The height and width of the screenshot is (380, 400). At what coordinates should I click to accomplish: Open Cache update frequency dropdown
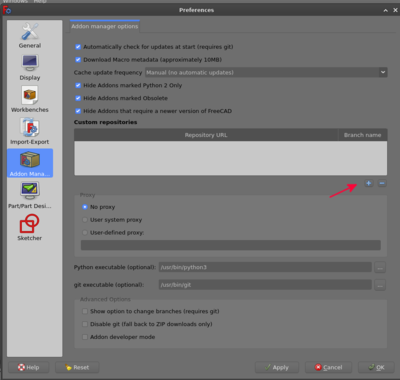[x=266, y=72]
